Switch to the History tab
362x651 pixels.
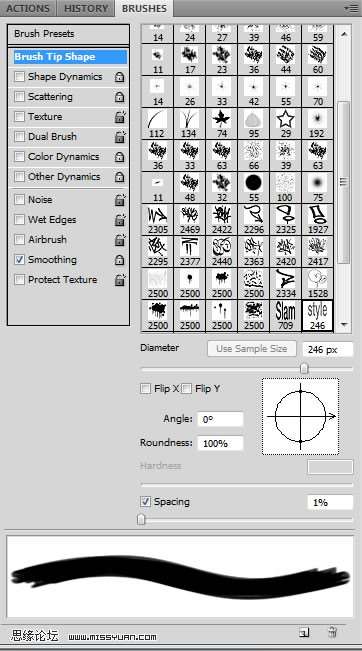pyautogui.click(x=86, y=8)
